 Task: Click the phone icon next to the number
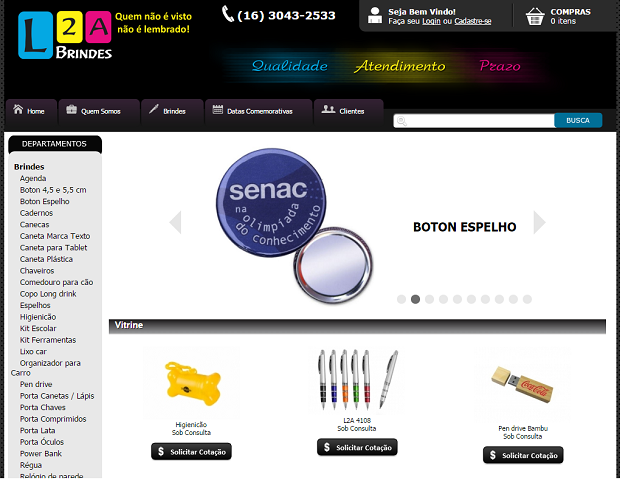coord(227,14)
